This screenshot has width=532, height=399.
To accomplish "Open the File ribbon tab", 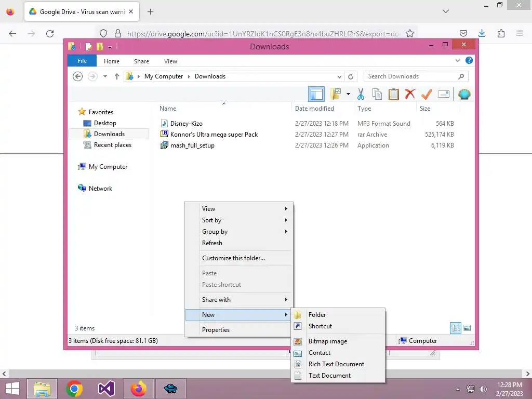I will pyautogui.click(x=82, y=61).
